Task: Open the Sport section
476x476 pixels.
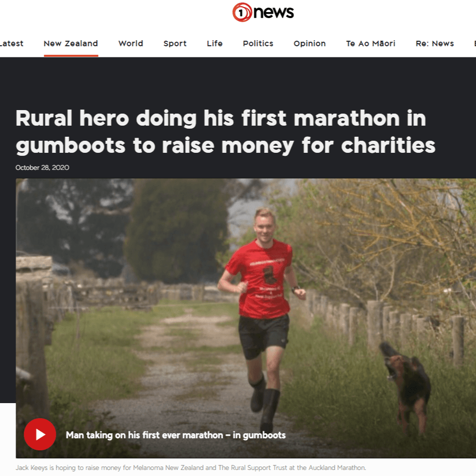Action: coord(175,43)
